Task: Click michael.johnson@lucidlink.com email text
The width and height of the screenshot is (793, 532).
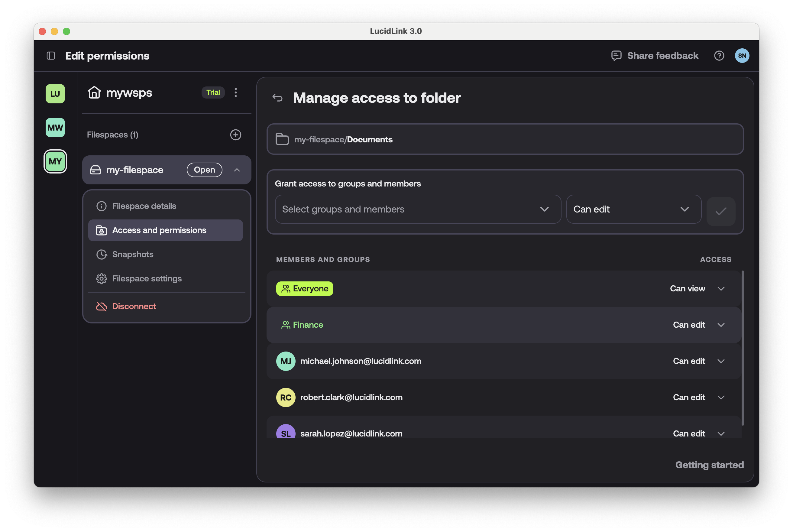Action: 361,361
